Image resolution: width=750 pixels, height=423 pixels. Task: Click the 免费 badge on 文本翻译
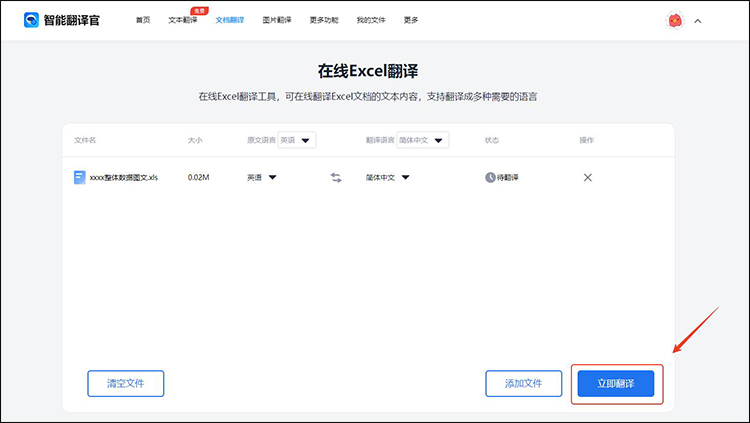click(x=199, y=11)
